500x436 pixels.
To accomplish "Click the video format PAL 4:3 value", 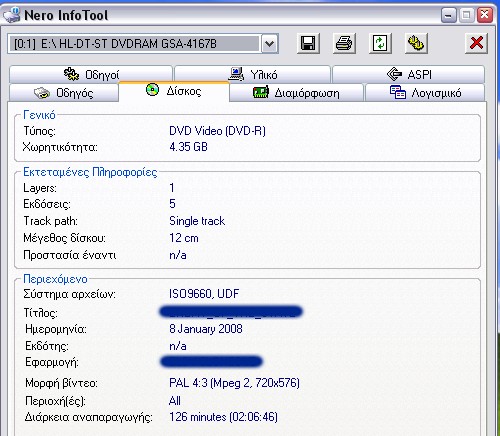I will [x=234, y=383].
